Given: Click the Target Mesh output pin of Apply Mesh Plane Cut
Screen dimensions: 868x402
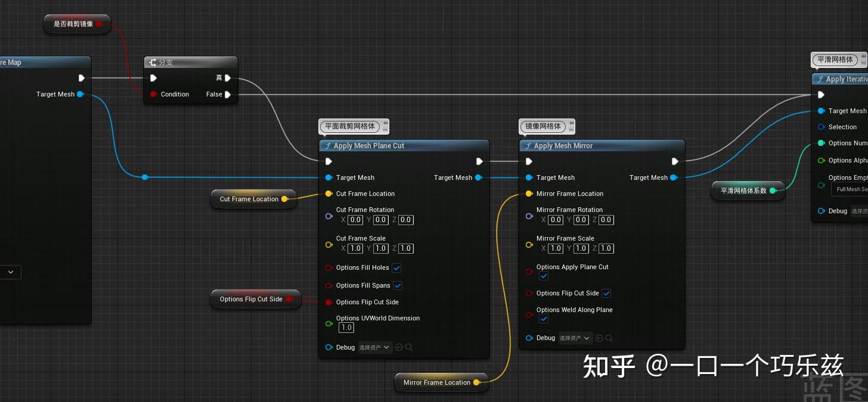Looking at the screenshot, I should tap(479, 177).
